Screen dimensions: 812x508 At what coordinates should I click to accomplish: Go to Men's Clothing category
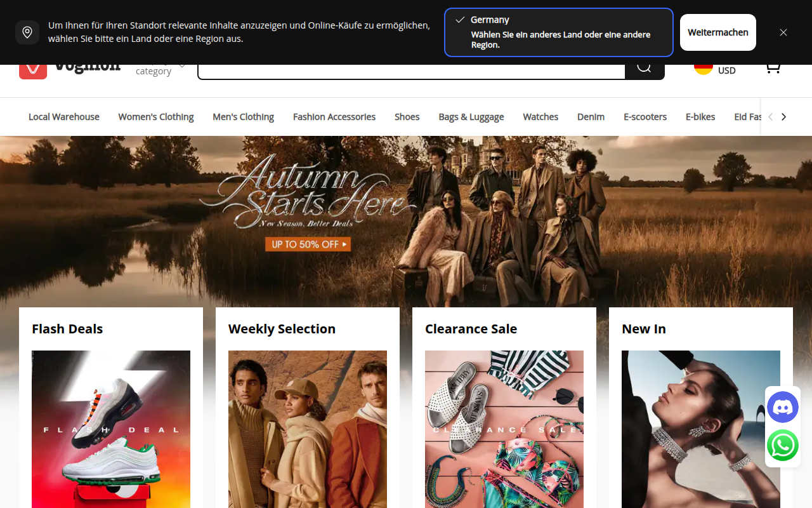point(244,117)
